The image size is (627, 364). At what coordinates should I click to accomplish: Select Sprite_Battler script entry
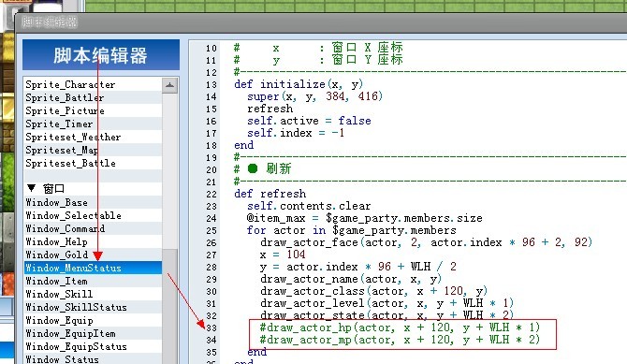pyautogui.click(x=93, y=97)
